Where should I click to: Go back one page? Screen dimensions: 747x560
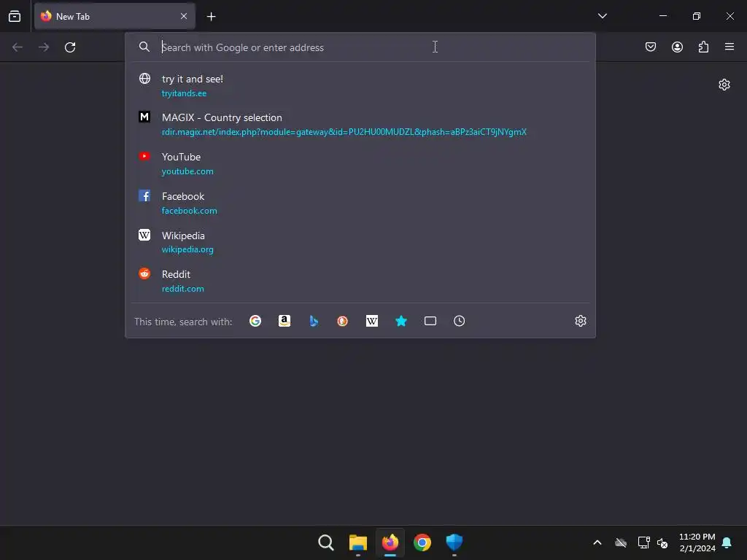[18, 47]
